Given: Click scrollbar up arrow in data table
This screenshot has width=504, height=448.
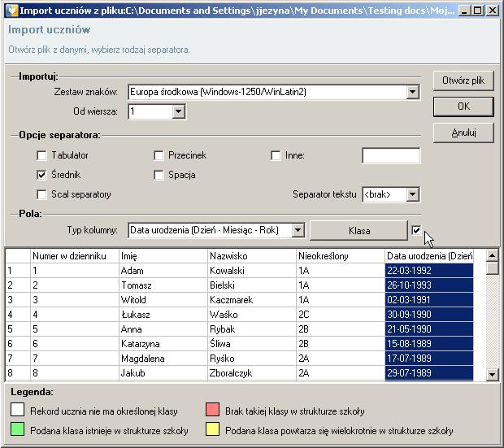Looking at the screenshot, I should tap(492, 255).
